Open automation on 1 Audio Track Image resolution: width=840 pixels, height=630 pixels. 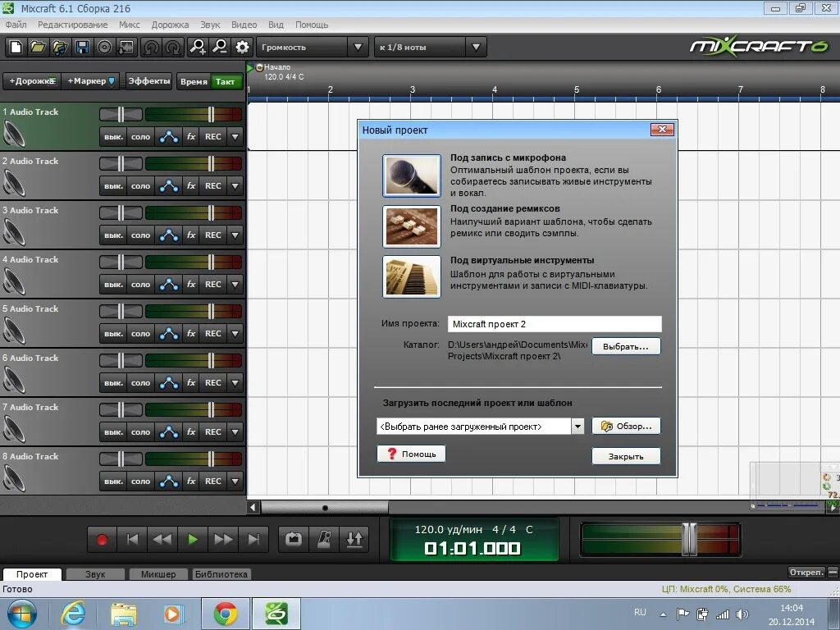169,137
